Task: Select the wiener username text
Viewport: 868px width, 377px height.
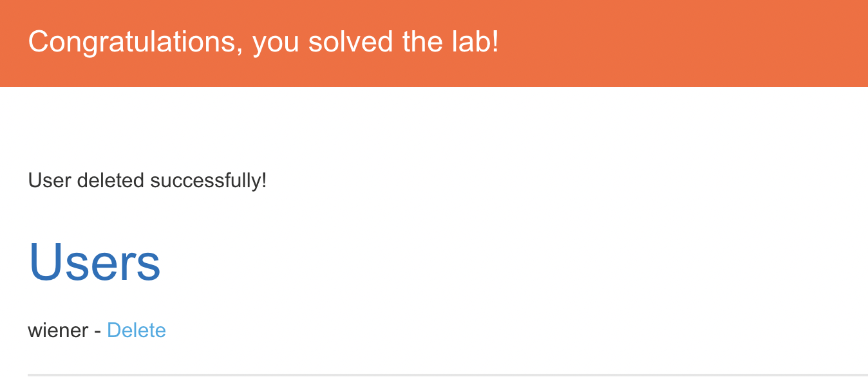Action: click(58, 331)
